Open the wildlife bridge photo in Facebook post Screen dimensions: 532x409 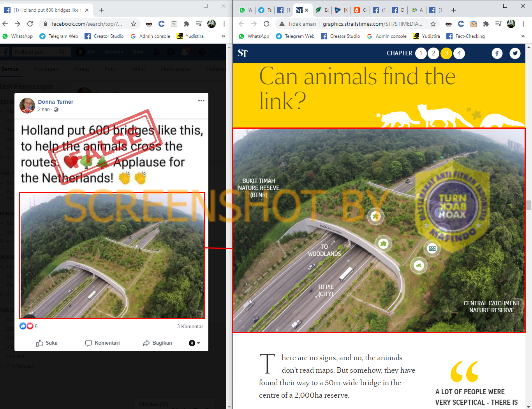click(x=112, y=255)
